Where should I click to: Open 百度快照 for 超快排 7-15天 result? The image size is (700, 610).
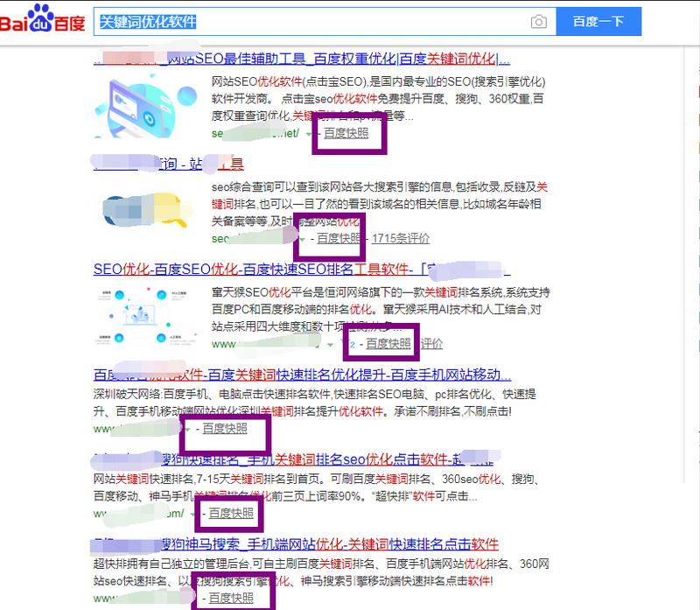point(231,513)
